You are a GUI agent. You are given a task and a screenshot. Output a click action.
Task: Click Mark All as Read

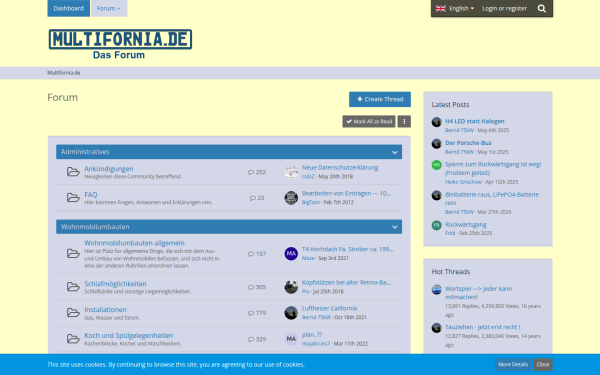[x=369, y=121]
